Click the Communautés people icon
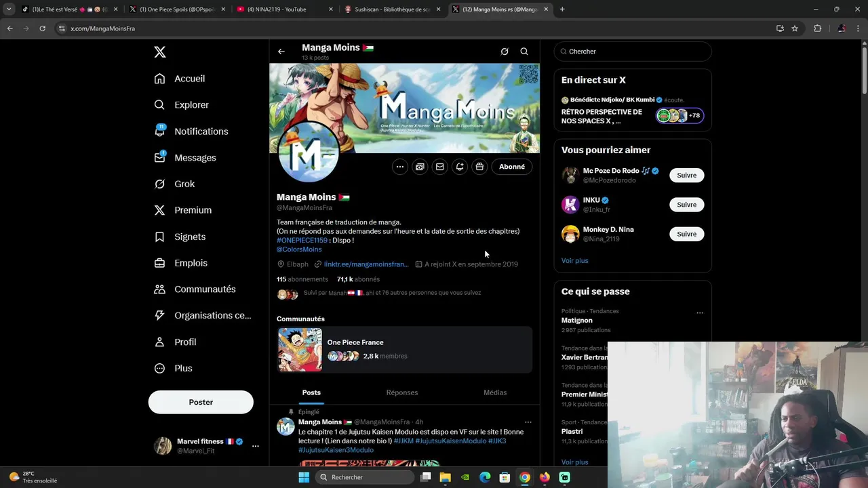868x488 pixels. click(159, 289)
